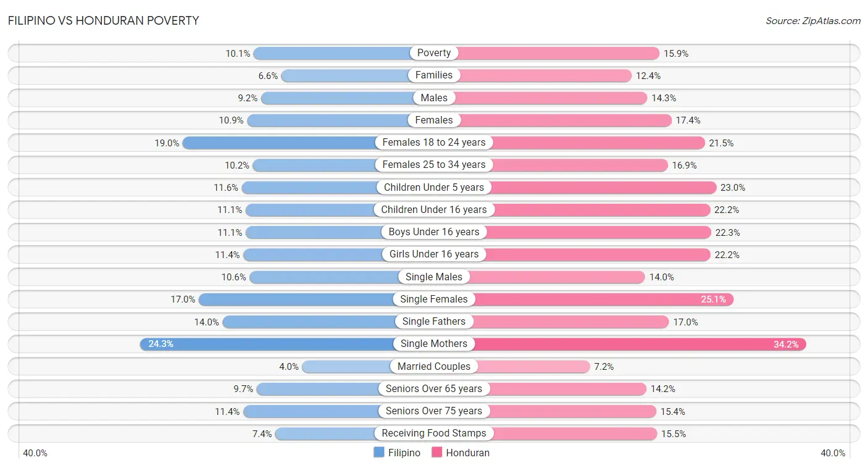Screen dimensions: 868x468
Task: Select the Filipino legend label
Action: [404, 453]
